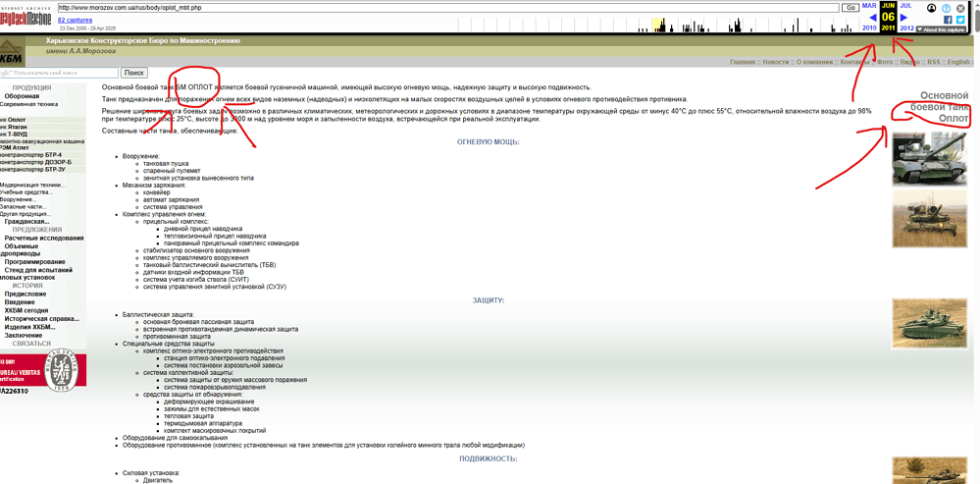980x484 pixels.
Task: Open second tank thumbnail in dry field
Action: (x=929, y=219)
